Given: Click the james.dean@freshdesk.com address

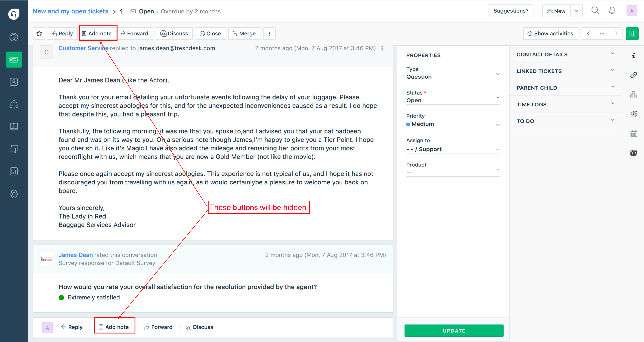Looking at the screenshot, I should (x=176, y=48).
